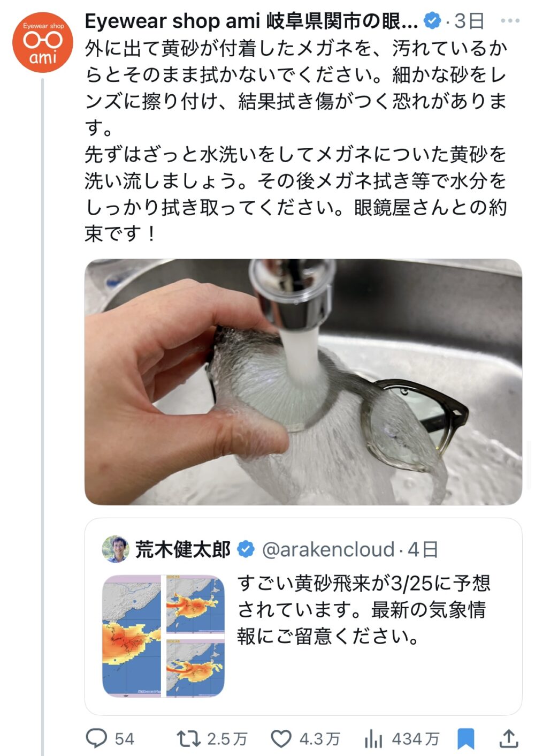Open the three-dot more options menu

(x=509, y=21)
